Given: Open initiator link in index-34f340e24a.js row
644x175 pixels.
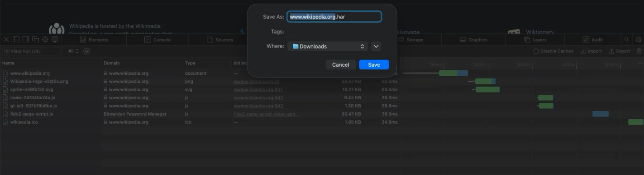Looking at the screenshot, I should [x=258, y=97].
